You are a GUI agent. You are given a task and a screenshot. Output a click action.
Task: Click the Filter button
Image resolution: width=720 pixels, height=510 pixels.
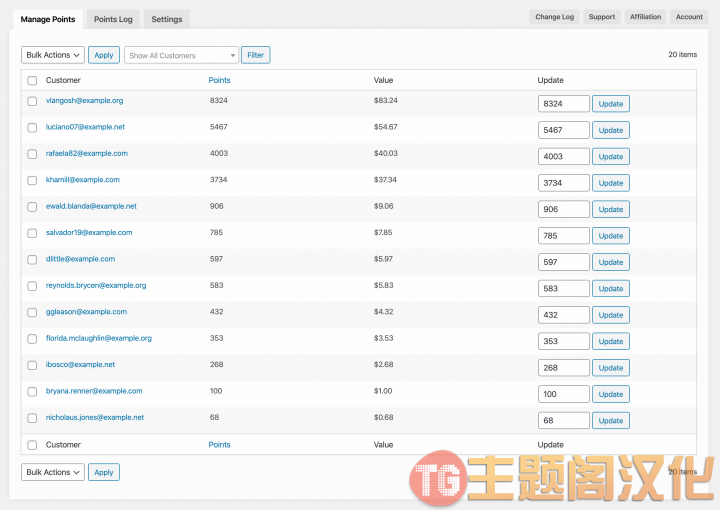[255, 55]
